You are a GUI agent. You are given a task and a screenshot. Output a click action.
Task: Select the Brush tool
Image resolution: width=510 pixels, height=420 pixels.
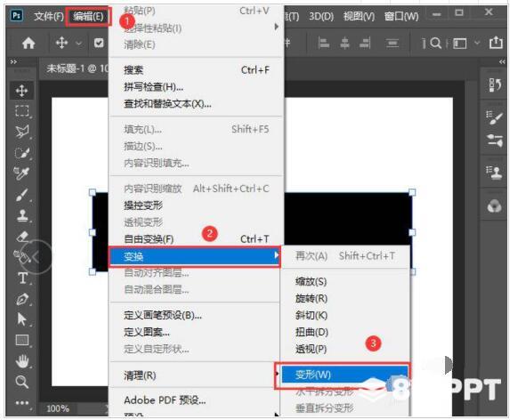tap(21, 194)
